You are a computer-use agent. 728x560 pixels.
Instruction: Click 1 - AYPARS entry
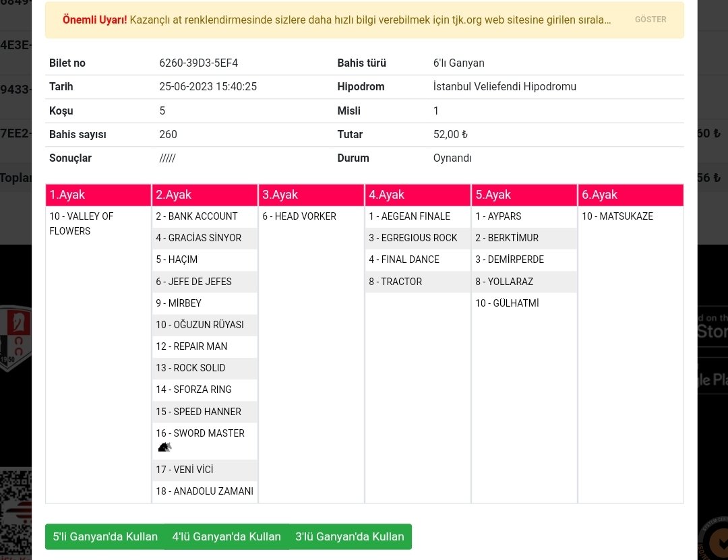(498, 216)
